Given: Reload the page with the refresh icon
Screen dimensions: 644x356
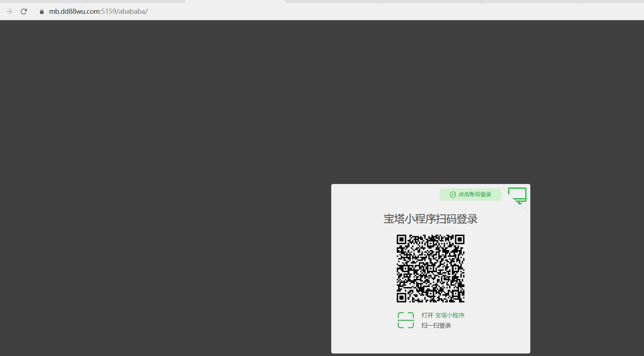Looking at the screenshot, I should tap(24, 12).
